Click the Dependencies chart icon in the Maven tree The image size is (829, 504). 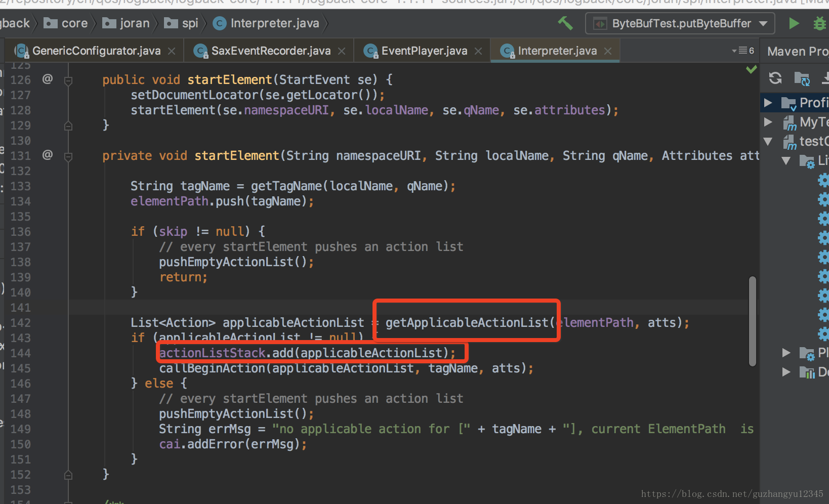[807, 372]
